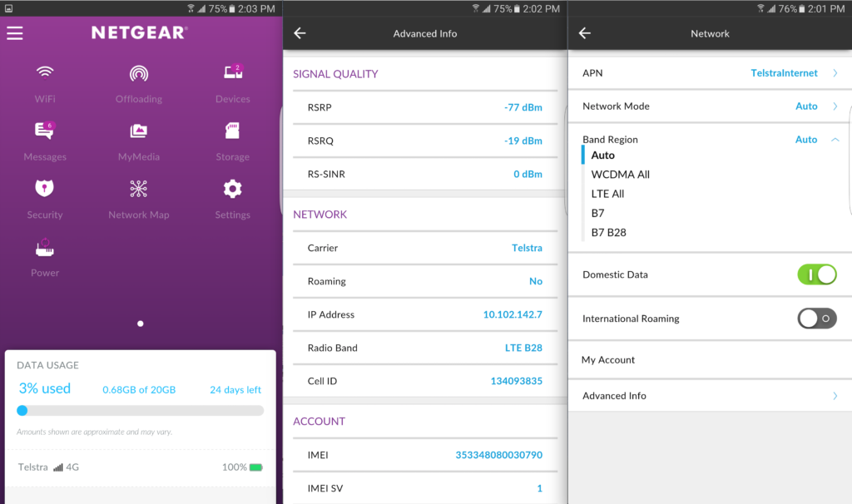Open the My Account row
This screenshot has width=852, height=504.
point(710,359)
